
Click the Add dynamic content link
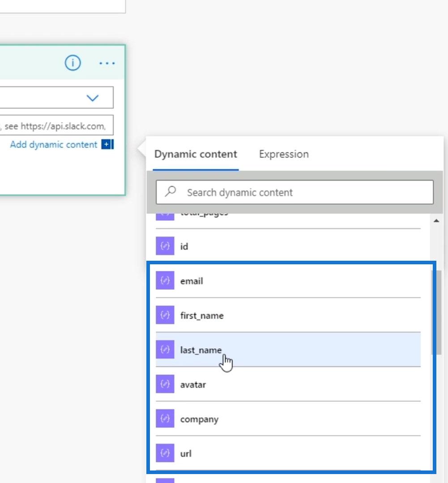(54, 144)
